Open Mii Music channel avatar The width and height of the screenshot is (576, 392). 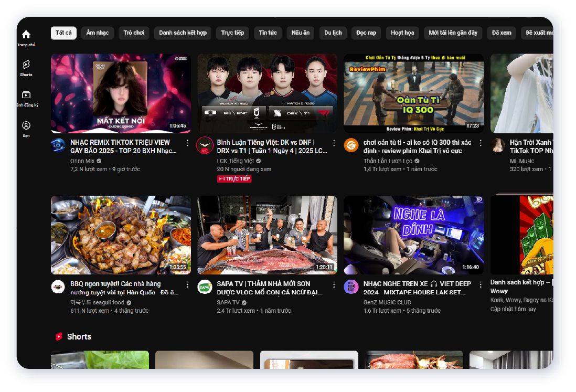[498, 145]
